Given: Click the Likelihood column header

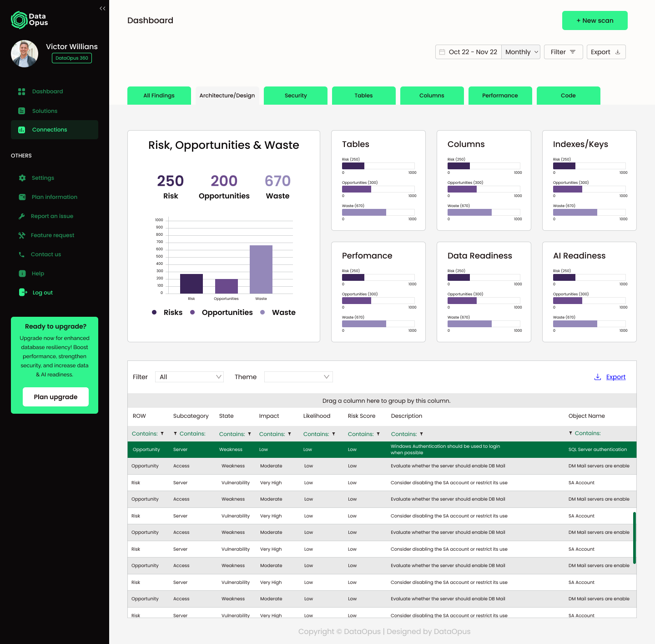Looking at the screenshot, I should click(317, 416).
